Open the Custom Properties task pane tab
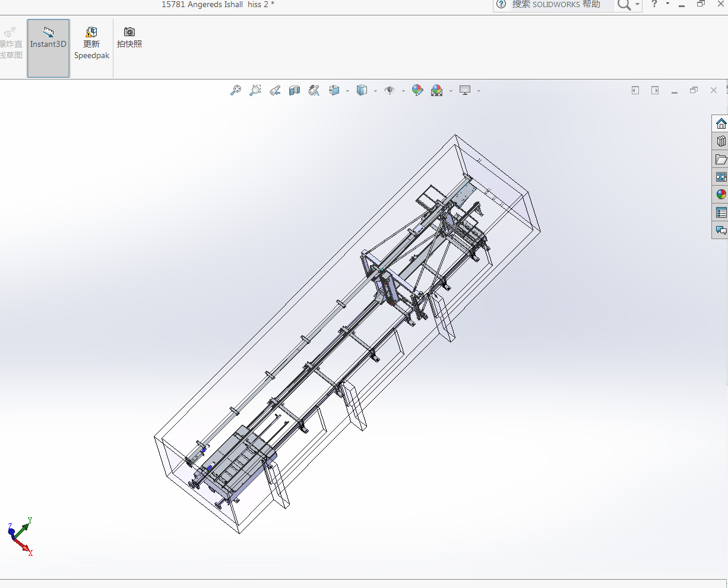Viewport: 728px width, 588px height. tap(721, 212)
